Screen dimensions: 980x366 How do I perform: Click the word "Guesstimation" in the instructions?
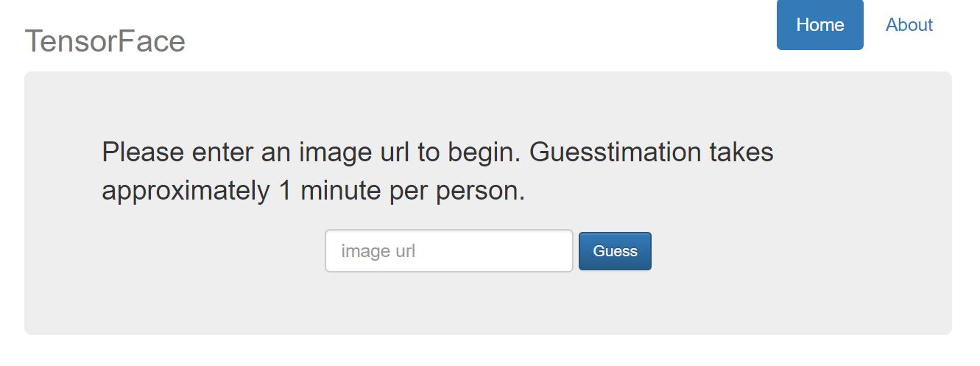(615, 152)
